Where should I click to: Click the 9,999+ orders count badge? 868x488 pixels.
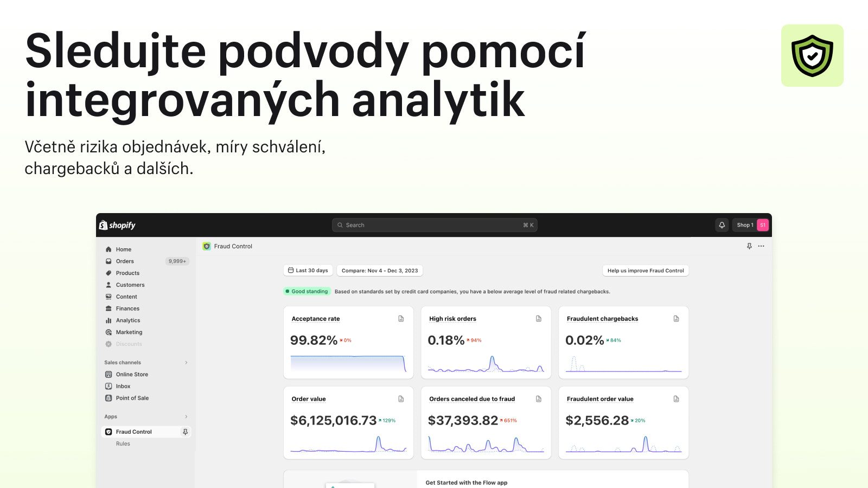pyautogui.click(x=177, y=261)
